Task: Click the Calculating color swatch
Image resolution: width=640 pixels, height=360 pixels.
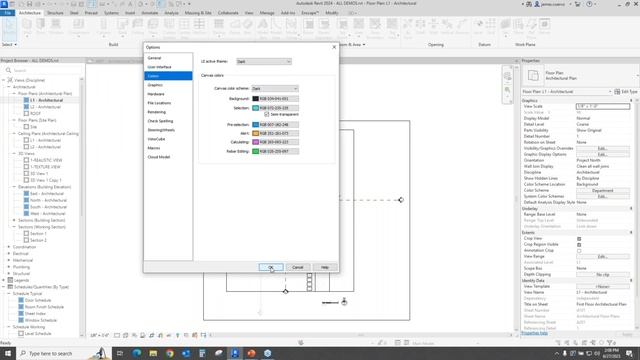Action: pos(256,142)
